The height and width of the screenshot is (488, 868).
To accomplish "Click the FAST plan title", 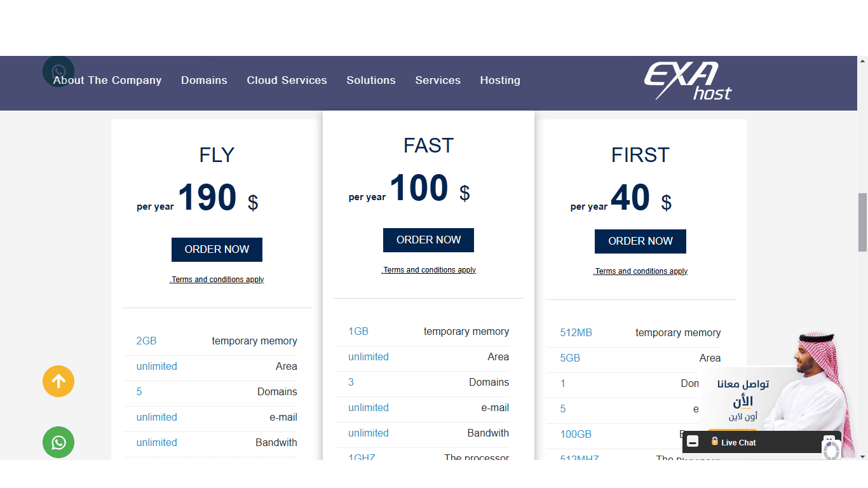I will [x=428, y=146].
